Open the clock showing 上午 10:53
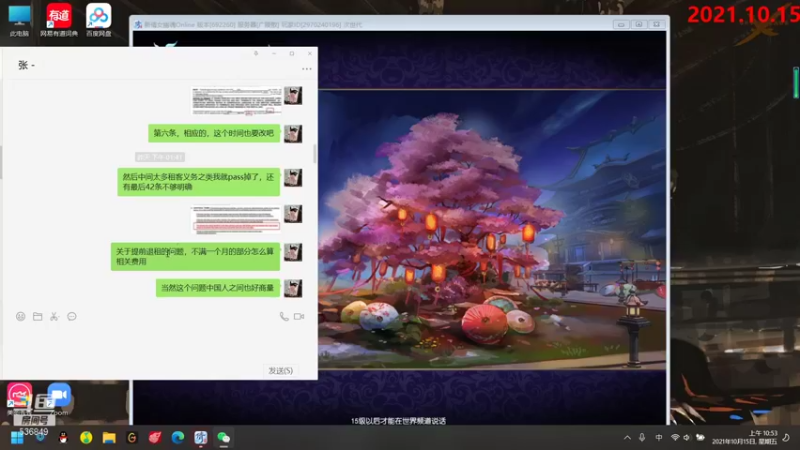Image resolution: width=800 pixels, height=450 pixels. (x=744, y=437)
